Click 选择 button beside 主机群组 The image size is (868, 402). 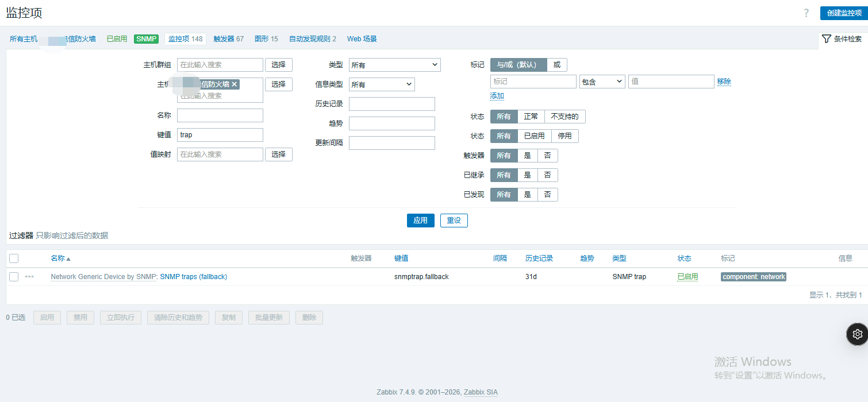pos(279,65)
